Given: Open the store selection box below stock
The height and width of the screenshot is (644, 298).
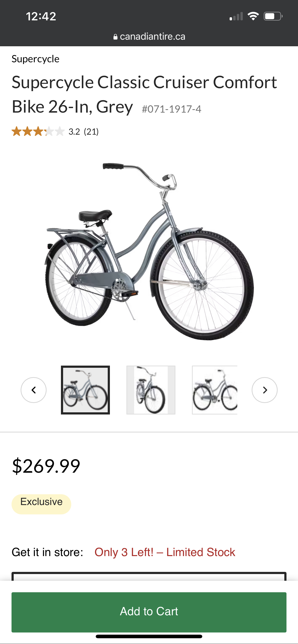Looking at the screenshot, I should click(x=149, y=576).
